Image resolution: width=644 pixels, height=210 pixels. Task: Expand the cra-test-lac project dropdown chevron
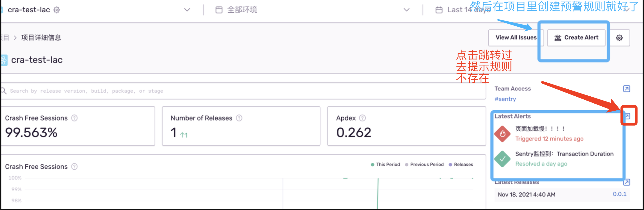(187, 10)
